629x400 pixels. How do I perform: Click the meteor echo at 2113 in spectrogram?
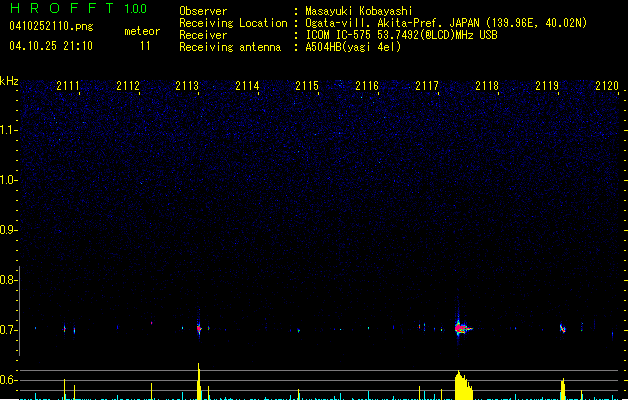click(199, 329)
